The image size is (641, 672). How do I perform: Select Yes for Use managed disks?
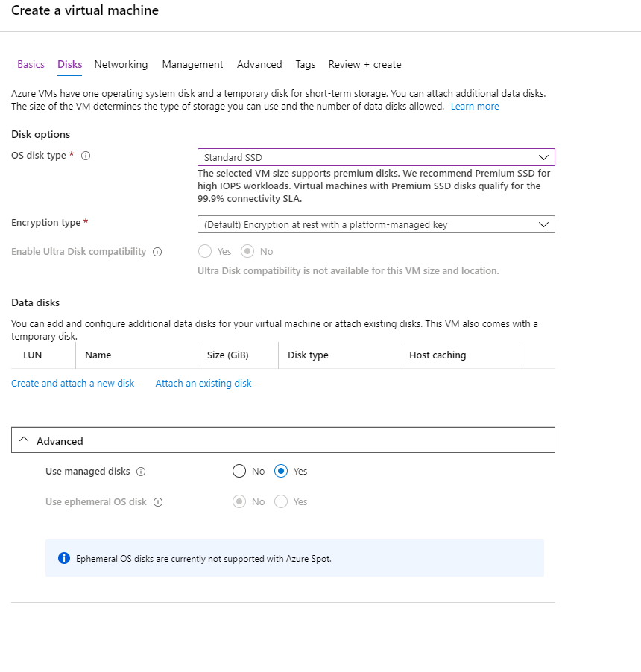click(281, 471)
